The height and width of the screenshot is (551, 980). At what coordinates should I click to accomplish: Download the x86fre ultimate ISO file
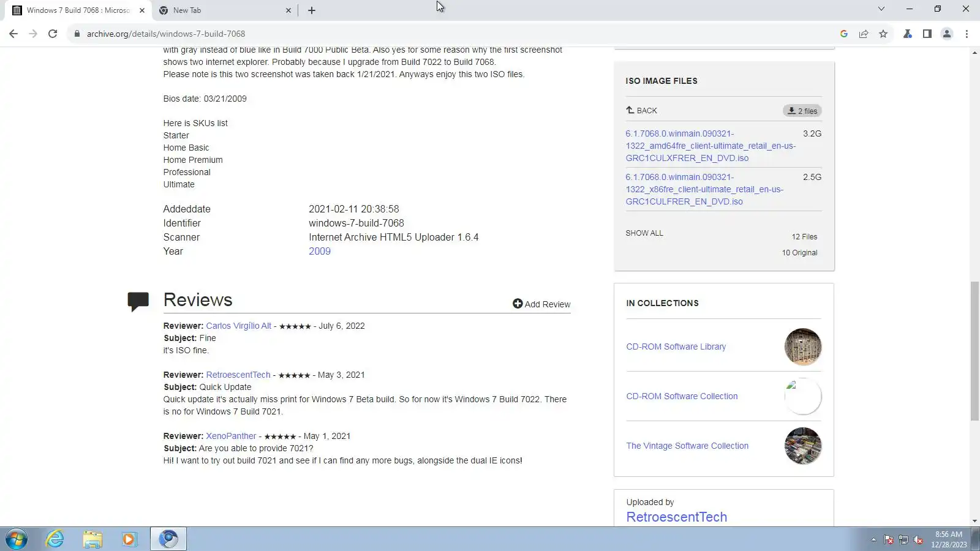point(704,189)
